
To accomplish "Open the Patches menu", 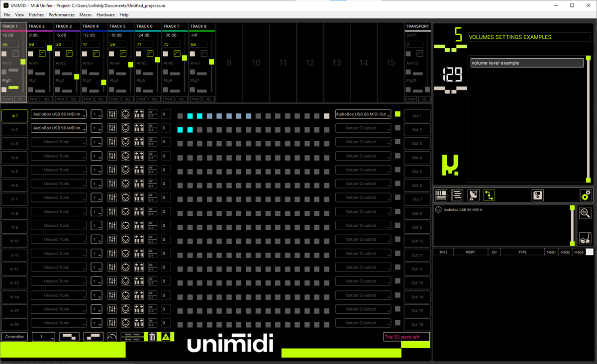I will pyautogui.click(x=36, y=15).
